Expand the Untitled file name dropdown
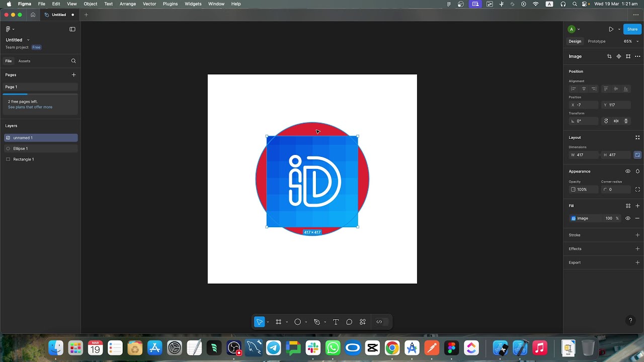644x362 pixels. tap(28, 40)
